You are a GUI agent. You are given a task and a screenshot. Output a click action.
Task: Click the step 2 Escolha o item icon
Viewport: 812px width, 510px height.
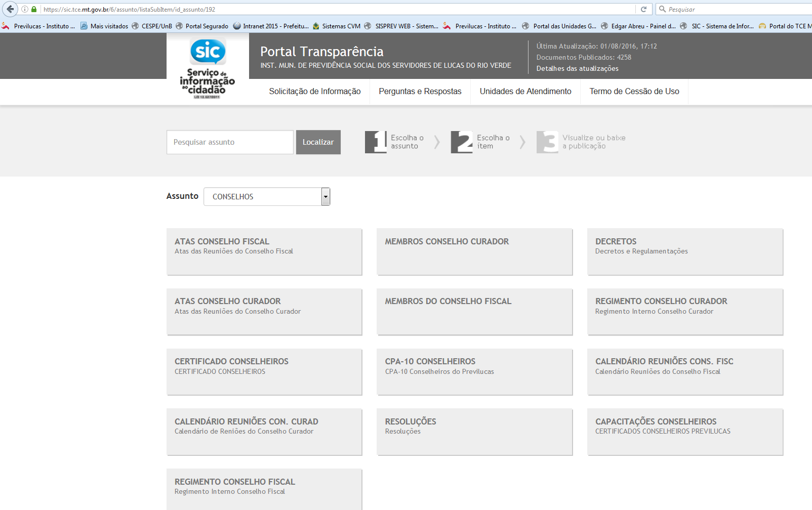pyautogui.click(x=462, y=142)
